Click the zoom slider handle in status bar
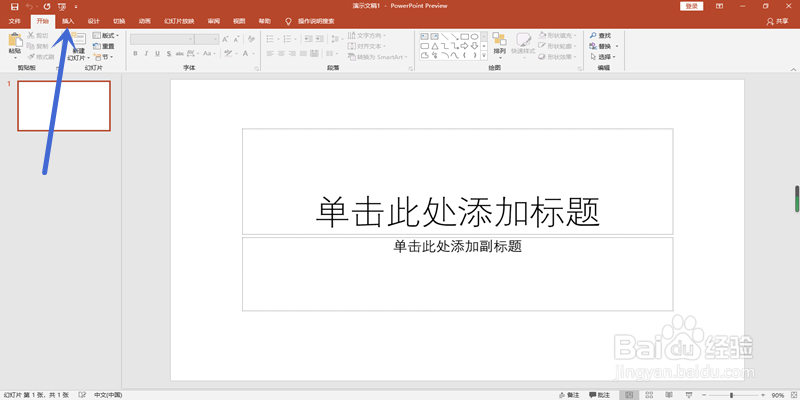The height and width of the screenshot is (400, 800). click(731, 395)
